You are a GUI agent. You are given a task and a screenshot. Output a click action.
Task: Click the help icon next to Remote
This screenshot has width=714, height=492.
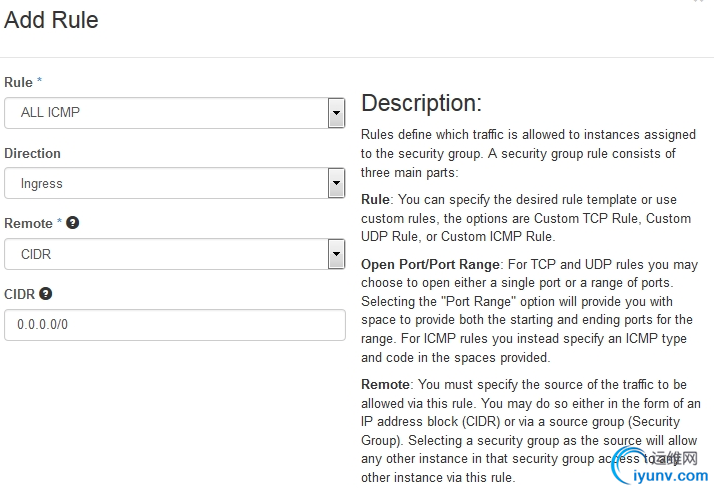tap(73, 223)
